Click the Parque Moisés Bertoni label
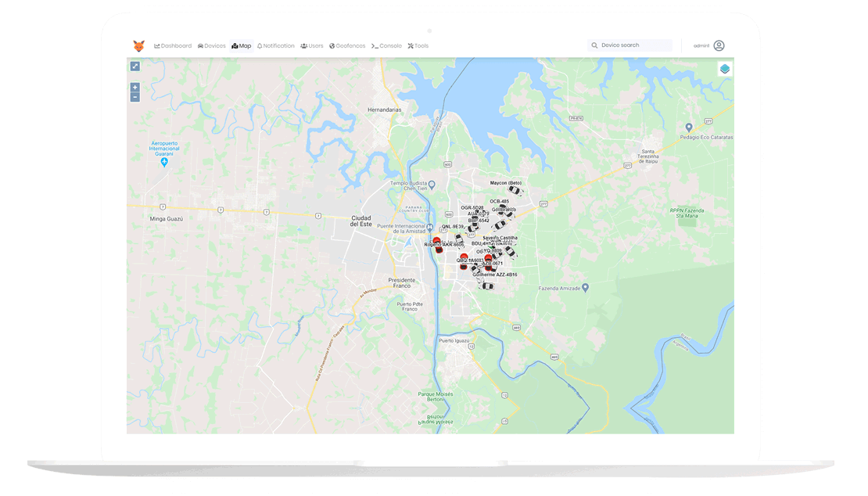This screenshot has width=868, height=496. 436,397
